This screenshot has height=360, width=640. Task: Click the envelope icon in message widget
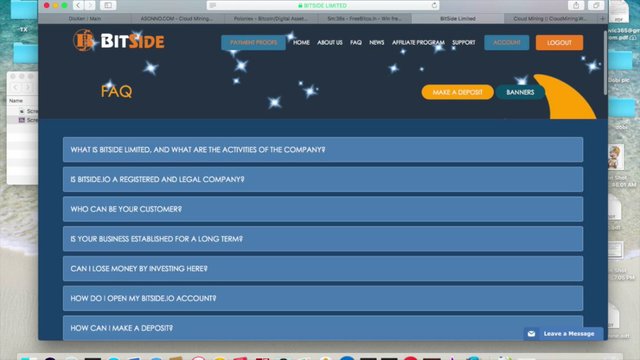point(531,334)
